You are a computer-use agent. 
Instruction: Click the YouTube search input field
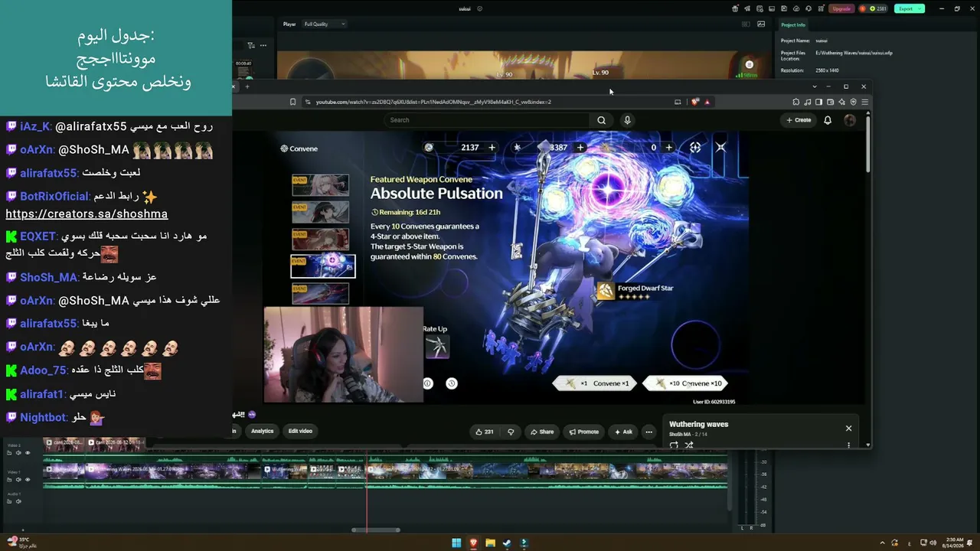487,120
